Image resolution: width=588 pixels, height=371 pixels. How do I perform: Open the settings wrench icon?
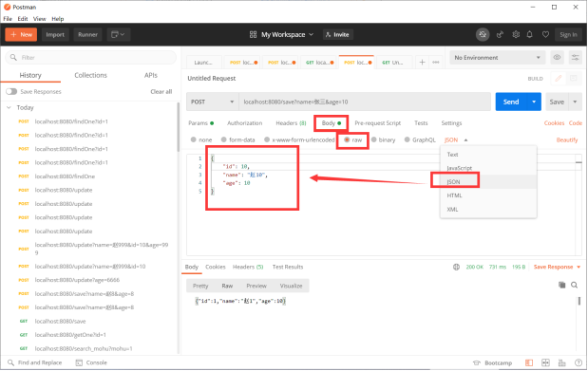(x=516, y=34)
